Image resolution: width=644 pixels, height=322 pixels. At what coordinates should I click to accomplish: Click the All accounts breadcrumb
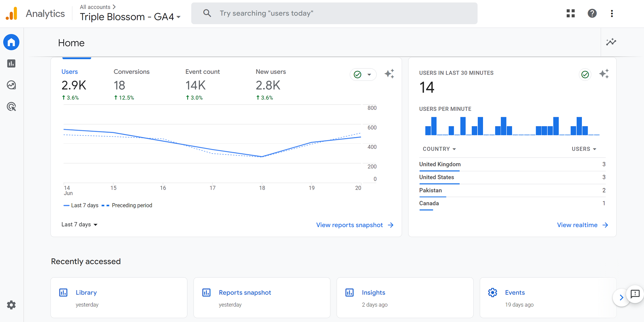95,7
